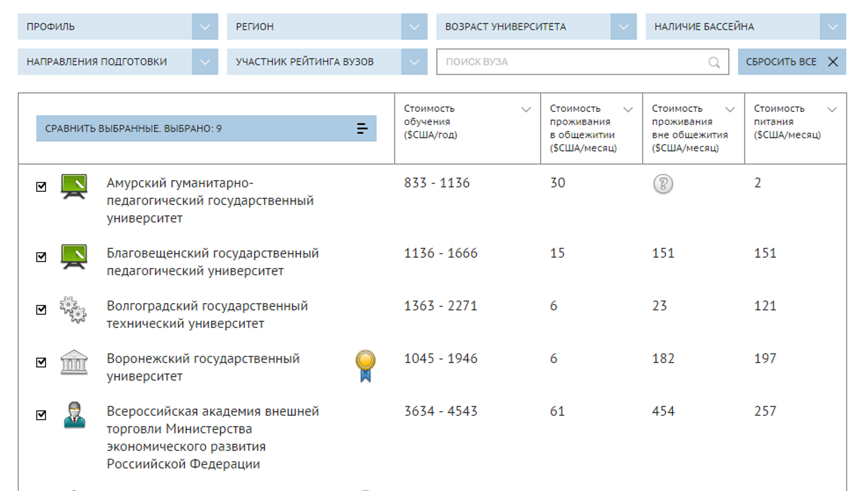Viewport: 868px width, 491px height.
Task: Click tuition value 833 - 1136
Action: coord(437,183)
